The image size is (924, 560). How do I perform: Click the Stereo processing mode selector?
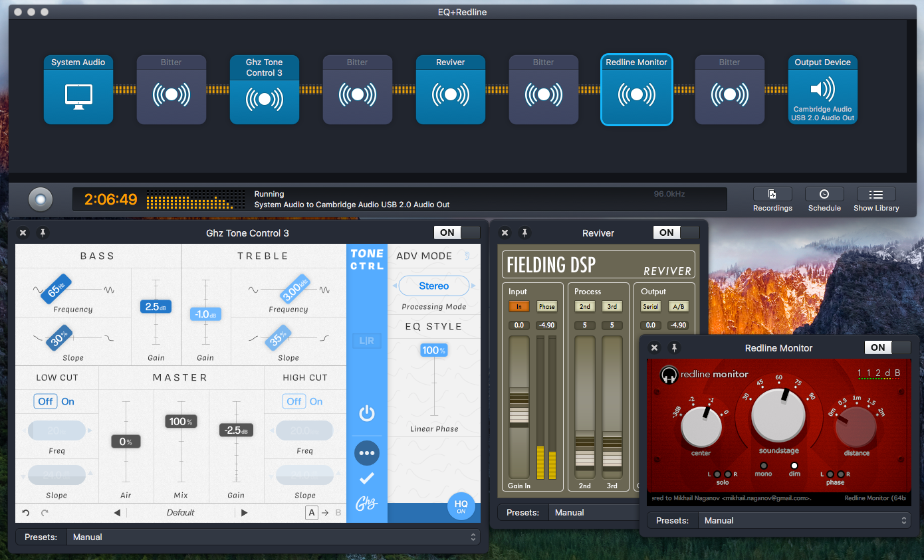tap(434, 286)
